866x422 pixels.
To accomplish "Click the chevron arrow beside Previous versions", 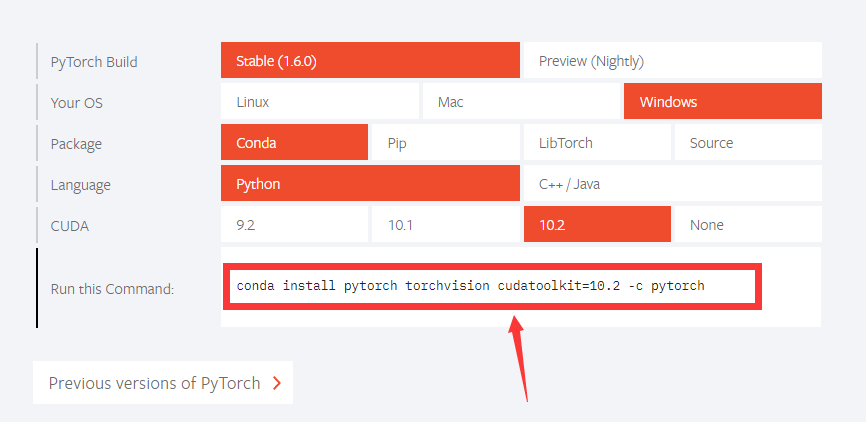I will tap(276, 383).
